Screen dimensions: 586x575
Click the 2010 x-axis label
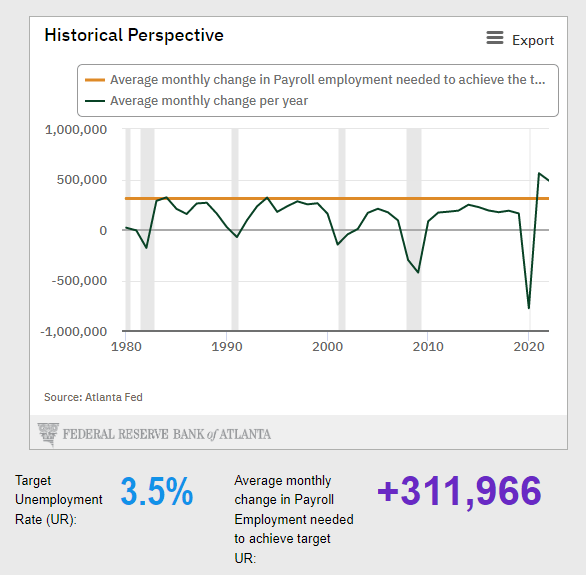(428, 347)
